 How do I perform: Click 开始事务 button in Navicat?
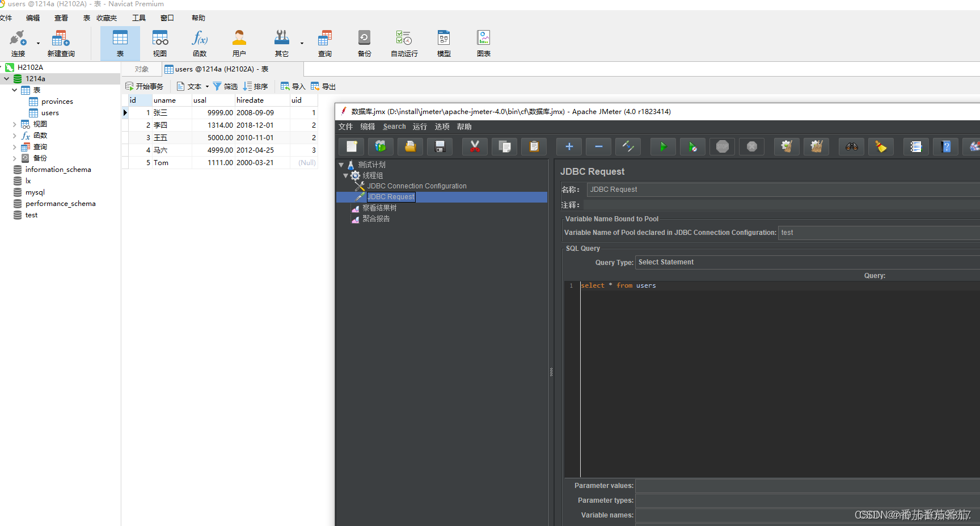(x=144, y=86)
